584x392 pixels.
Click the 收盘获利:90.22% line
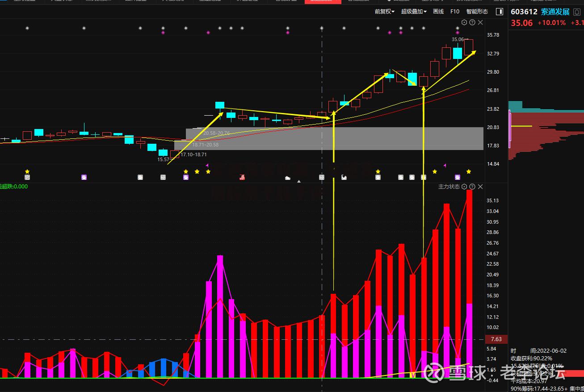click(x=531, y=358)
